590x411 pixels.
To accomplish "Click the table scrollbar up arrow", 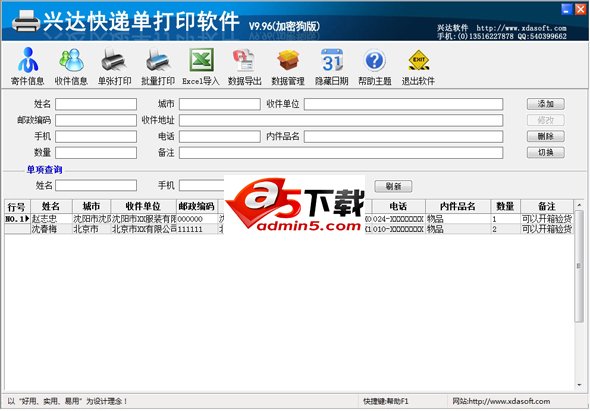I will pyautogui.click(x=579, y=205).
